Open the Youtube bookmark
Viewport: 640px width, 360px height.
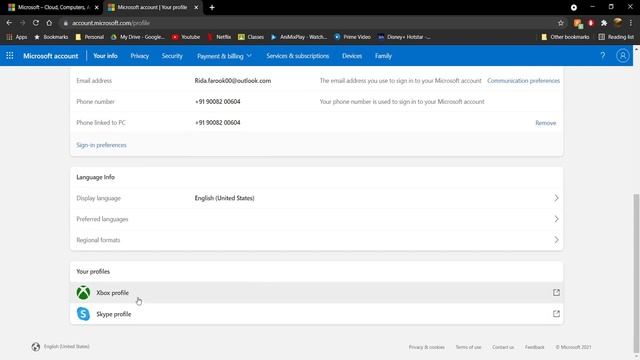pyautogui.click(x=186, y=37)
